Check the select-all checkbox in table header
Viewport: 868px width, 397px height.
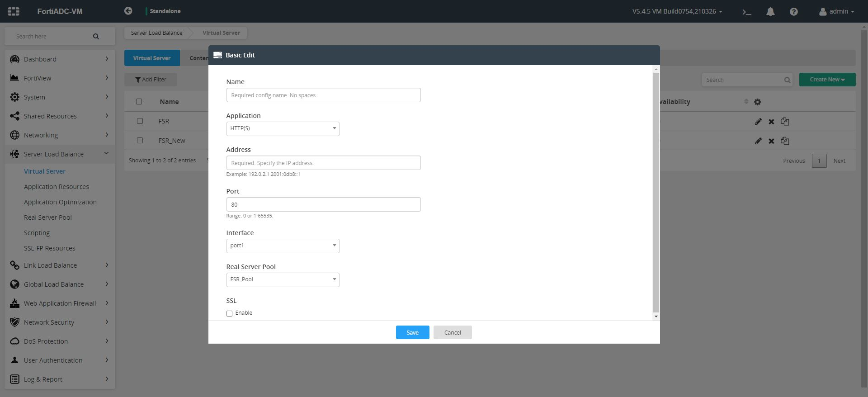[x=139, y=102]
